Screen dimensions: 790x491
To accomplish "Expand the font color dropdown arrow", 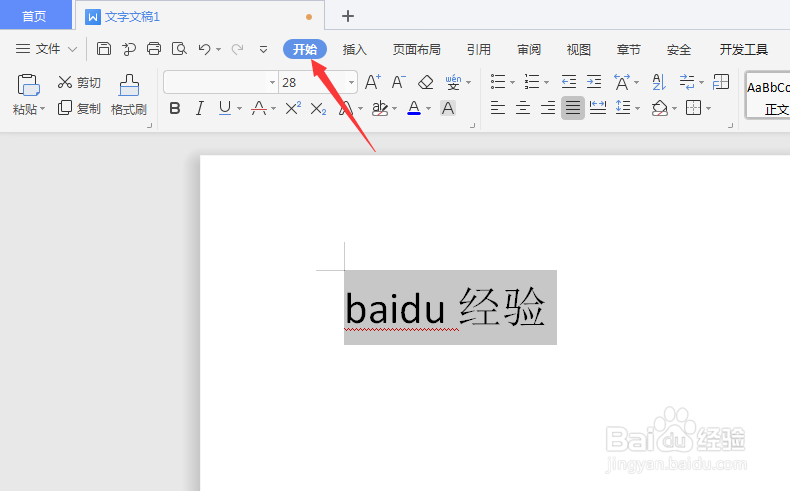I will coord(428,108).
